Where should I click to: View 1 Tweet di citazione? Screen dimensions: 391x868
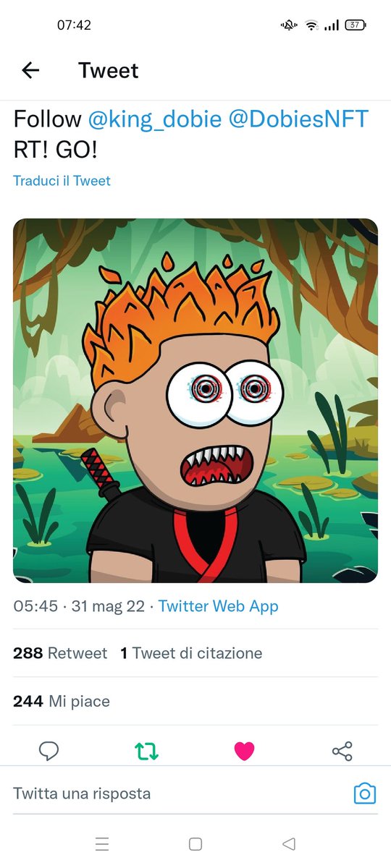click(x=191, y=653)
